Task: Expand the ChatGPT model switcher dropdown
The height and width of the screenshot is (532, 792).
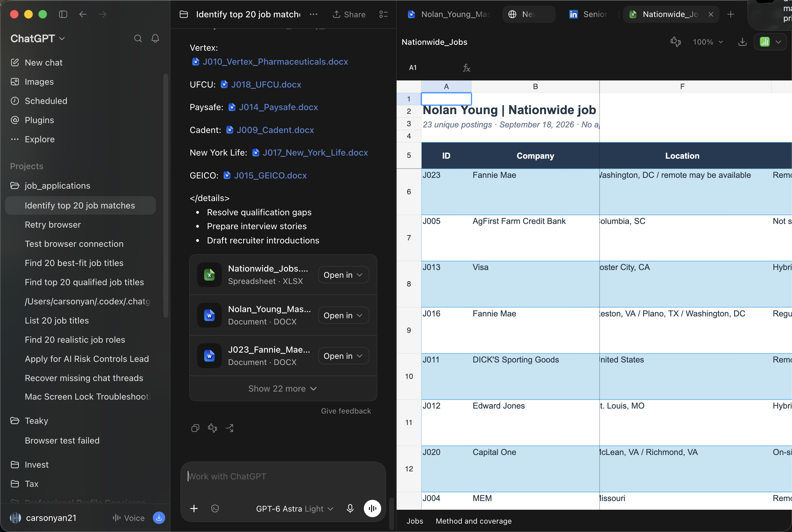Action: click(x=38, y=39)
